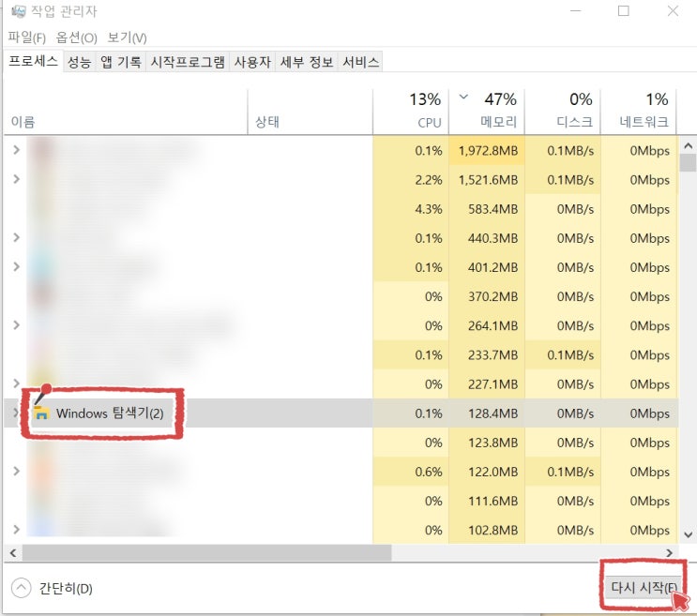Expand the process row using 1,521.6MB
The image size is (697, 616).
pos(17,179)
